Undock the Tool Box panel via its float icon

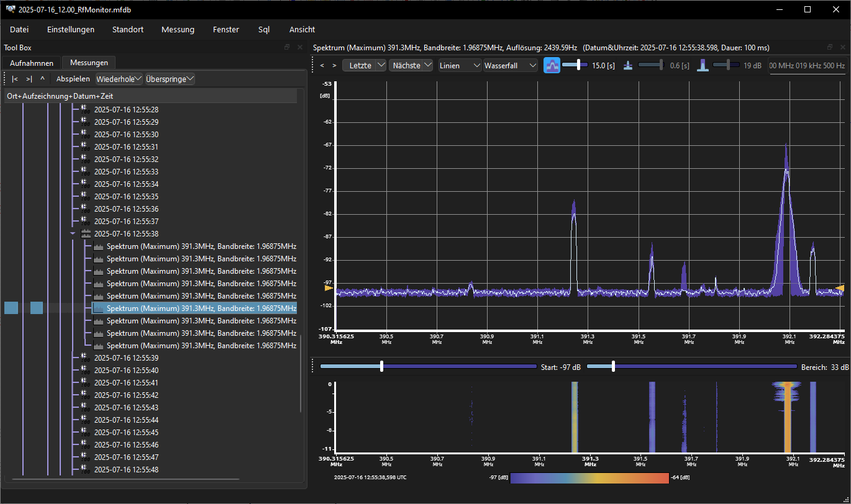pos(286,47)
